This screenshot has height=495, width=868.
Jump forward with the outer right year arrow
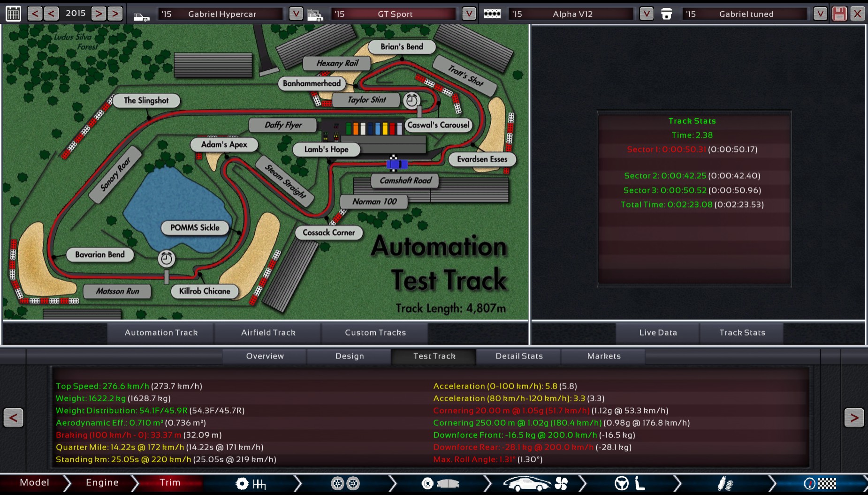[x=115, y=14]
